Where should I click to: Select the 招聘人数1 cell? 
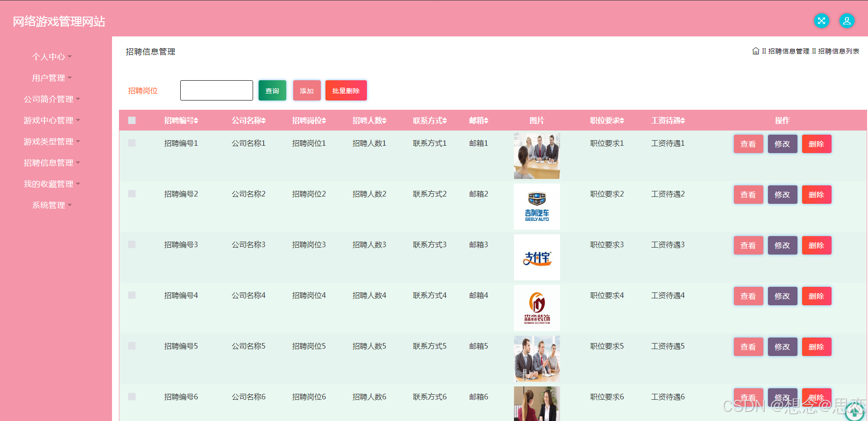(369, 143)
